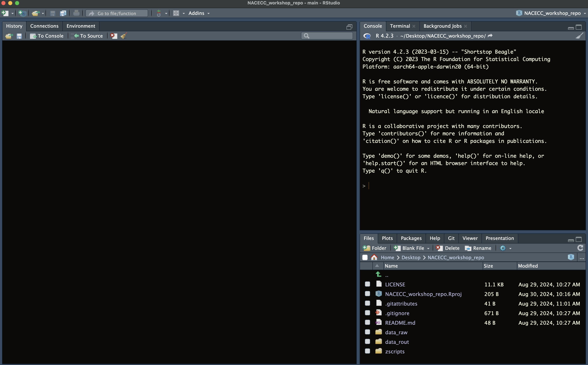588x365 pixels.
Task: Click the New File icon in main toolbar
Action: point(5,13)
